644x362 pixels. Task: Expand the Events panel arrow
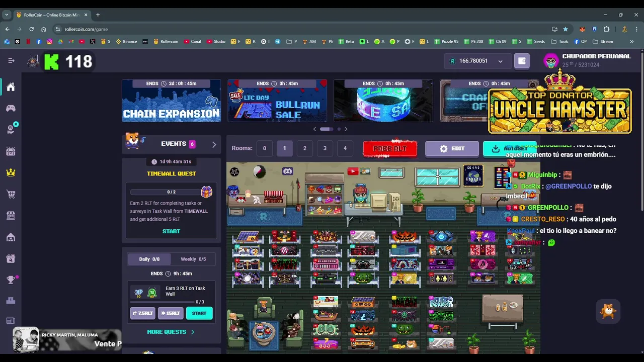214,144
